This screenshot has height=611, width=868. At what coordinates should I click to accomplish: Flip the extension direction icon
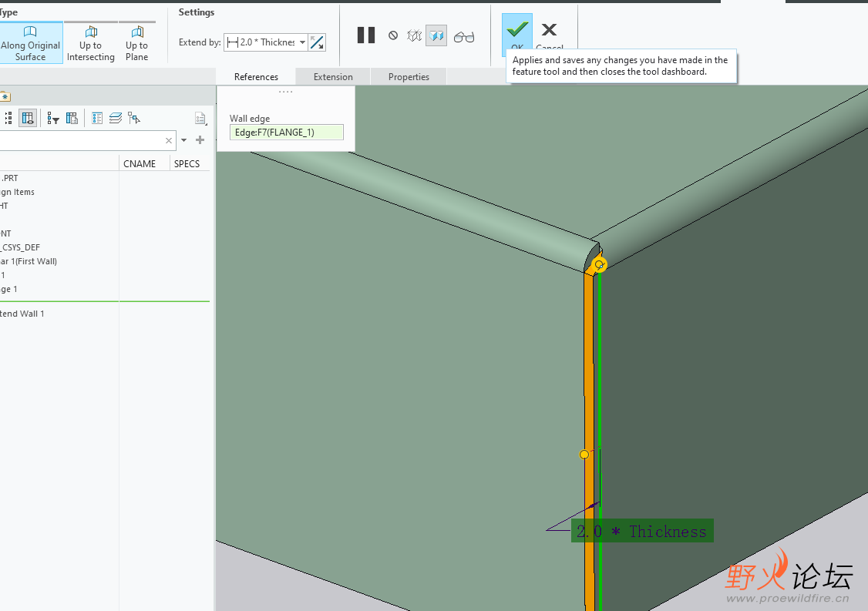tap(317, 42)
